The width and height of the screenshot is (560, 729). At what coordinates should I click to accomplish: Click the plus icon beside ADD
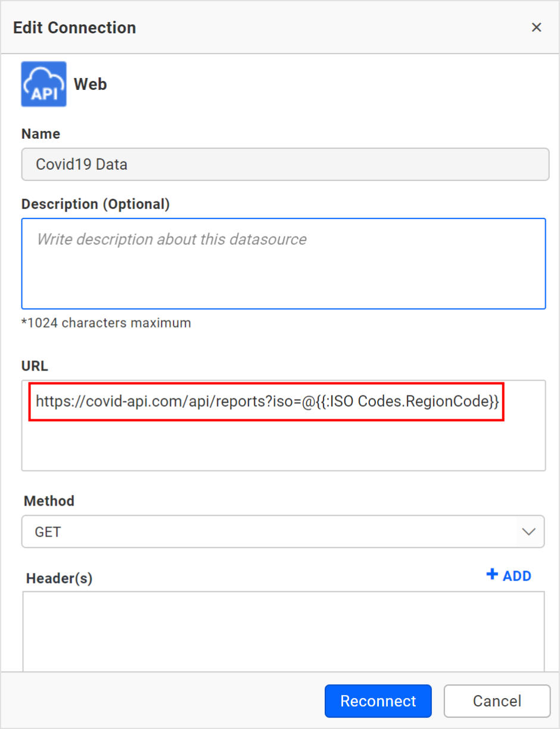click(x=492, y=575)
